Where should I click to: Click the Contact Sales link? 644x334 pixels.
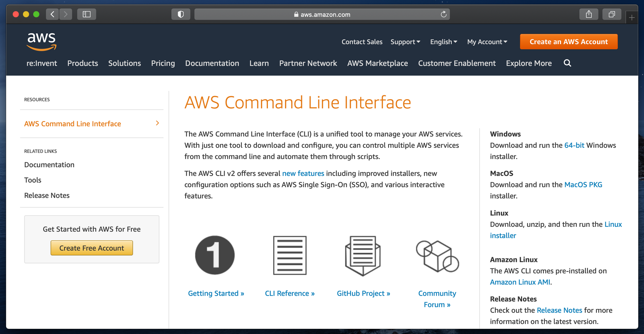pos(362,42)
